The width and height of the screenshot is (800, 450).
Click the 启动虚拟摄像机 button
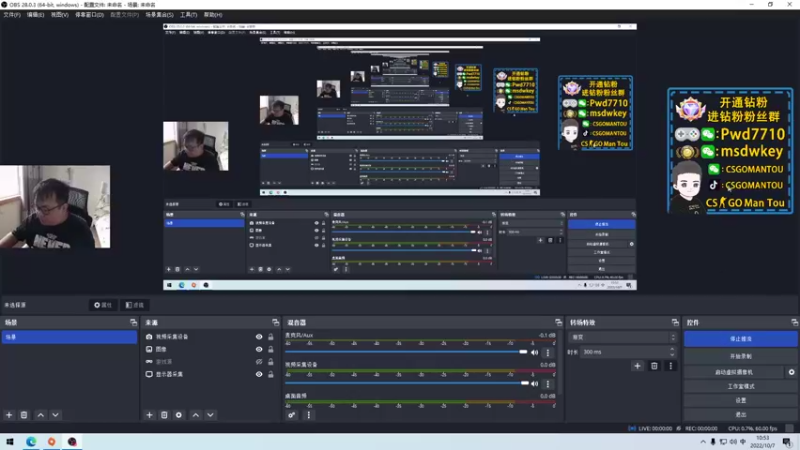pyautogui.click(x=734, y=372)
